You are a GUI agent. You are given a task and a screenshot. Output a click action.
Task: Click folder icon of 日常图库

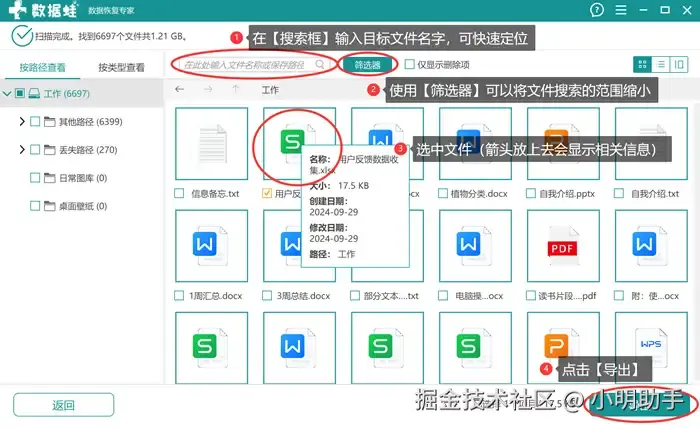(50, 178)
